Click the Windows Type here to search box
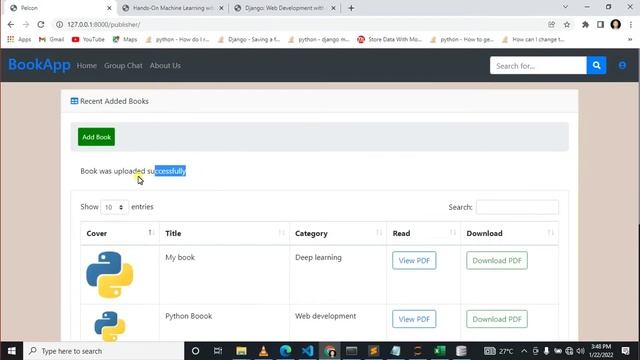 tap(104, 351)
